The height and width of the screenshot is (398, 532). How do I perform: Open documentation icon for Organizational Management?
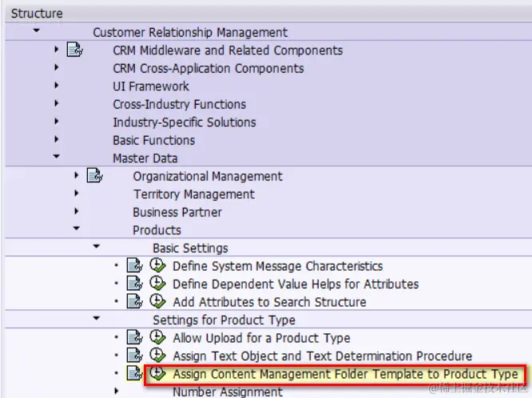pyautogui.click(x=95, y=176)
